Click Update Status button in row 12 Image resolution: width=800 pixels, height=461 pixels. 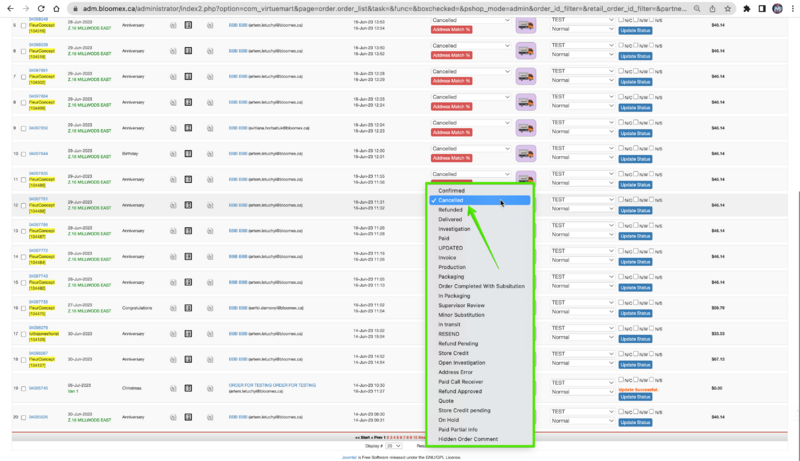(635, 211)
